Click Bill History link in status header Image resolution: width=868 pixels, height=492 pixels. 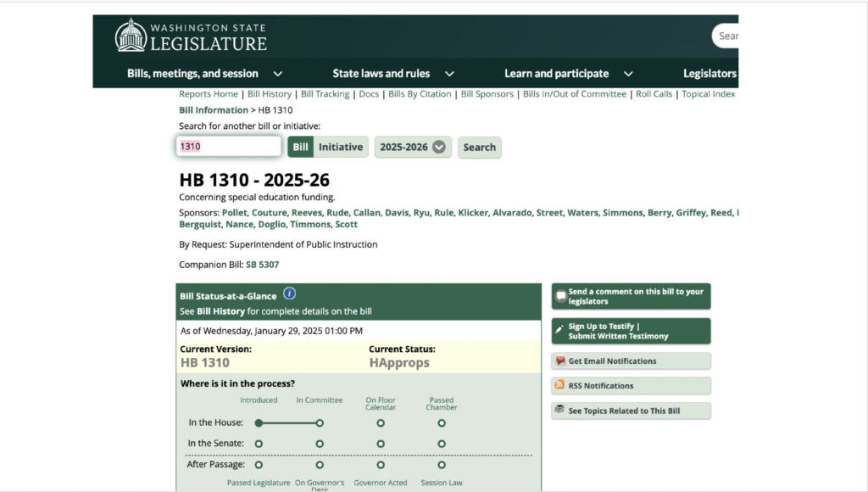pos(221,311)
